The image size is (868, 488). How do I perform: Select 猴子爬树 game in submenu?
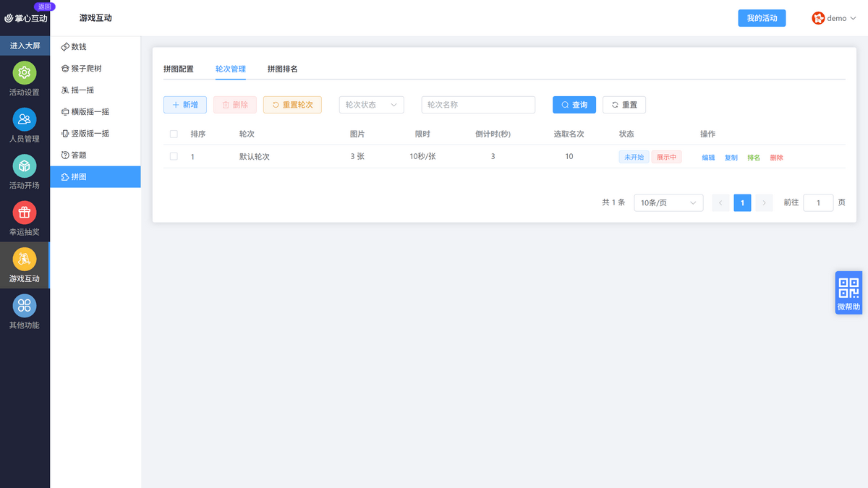pos(95,68)
